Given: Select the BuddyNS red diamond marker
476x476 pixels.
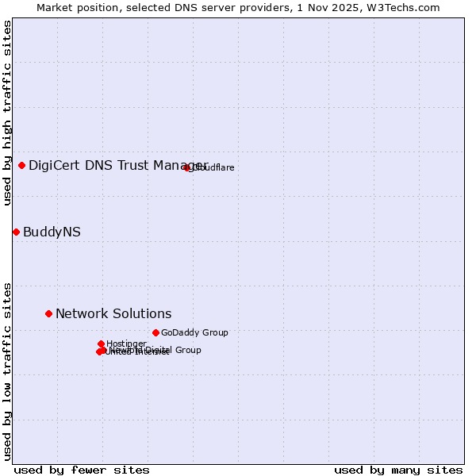Looking at the screenshot, I should pos(16,232).
